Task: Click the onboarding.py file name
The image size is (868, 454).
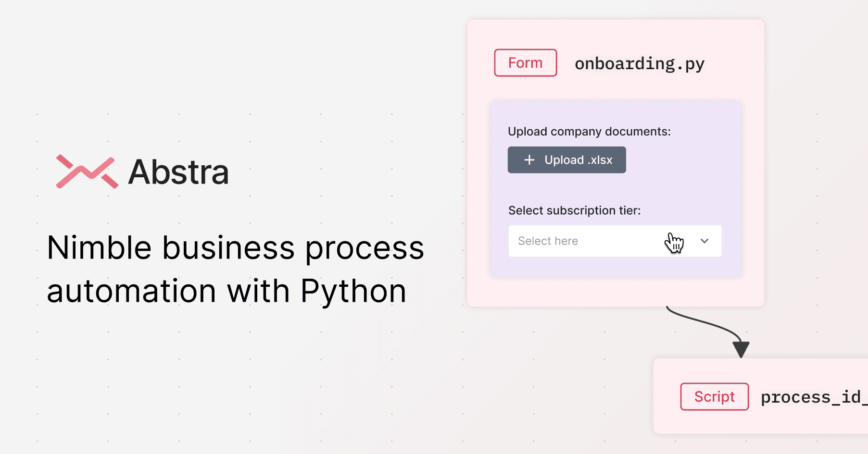Action: (639, 63)
